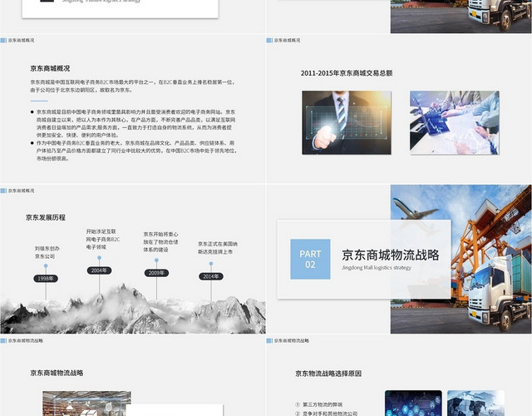
Task: Select the 2004年 timeline marker
Action: point(99,270)
